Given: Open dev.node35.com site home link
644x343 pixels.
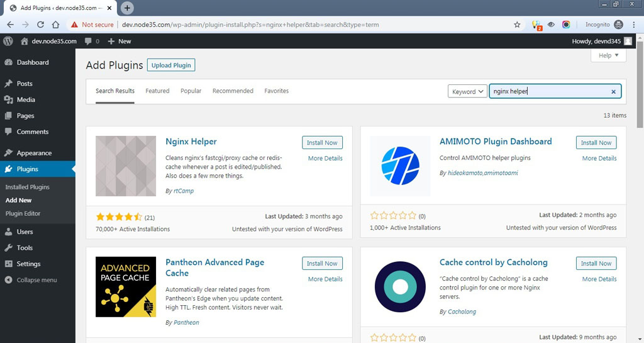Looking at the screenshot, I should click(x=49, y=41).
